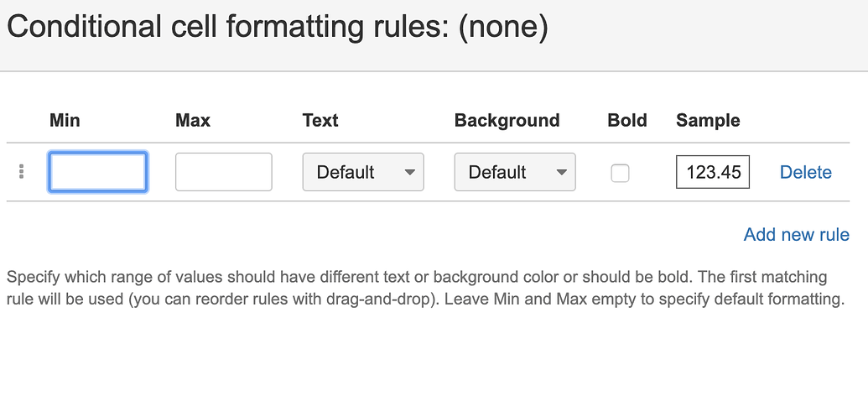This screenshot has width=868, height=401.
Task: Click the arrow on the Text dropdown
Action: (x=410, y=172)
